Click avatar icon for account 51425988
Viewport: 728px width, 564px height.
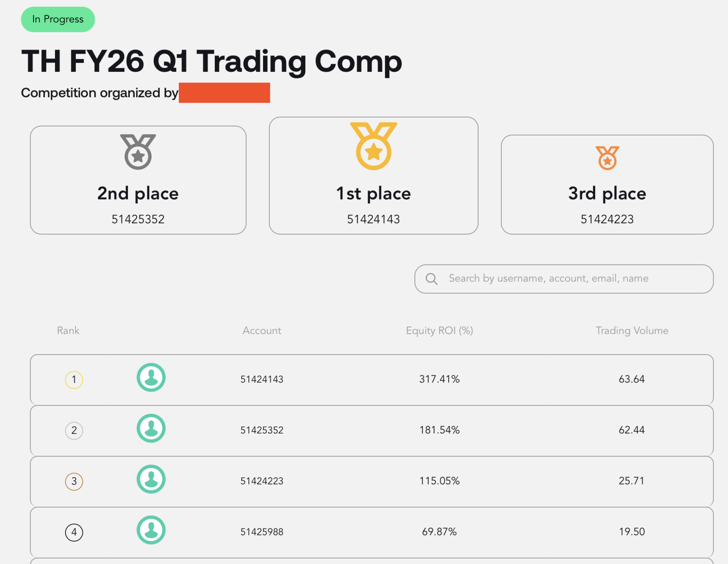click(151, 530)
